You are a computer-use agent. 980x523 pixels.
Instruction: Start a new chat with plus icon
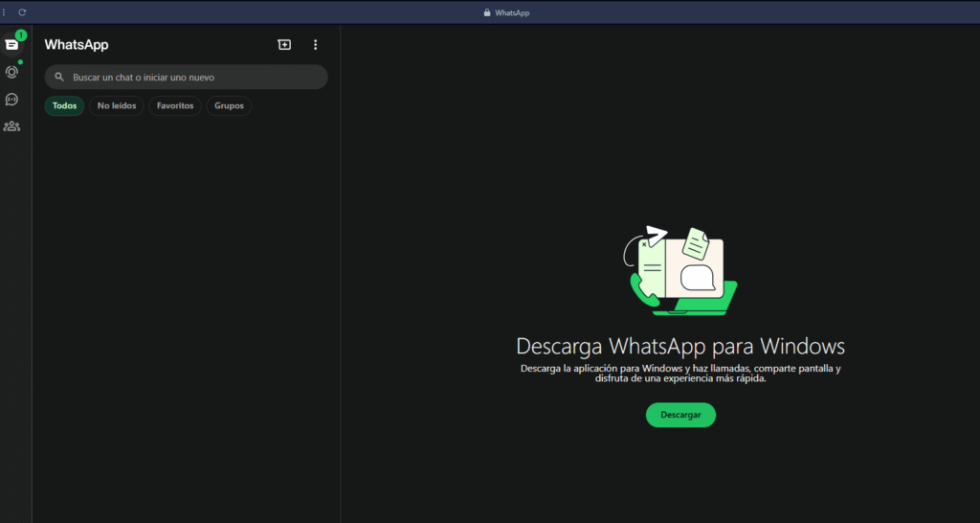click(284, 45)
